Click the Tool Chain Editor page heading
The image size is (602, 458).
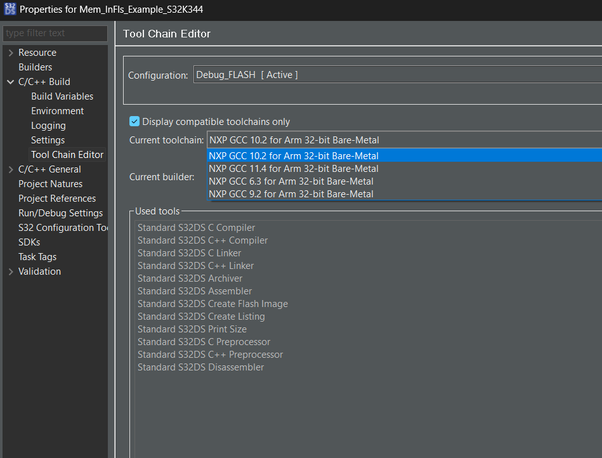point(167,34)
